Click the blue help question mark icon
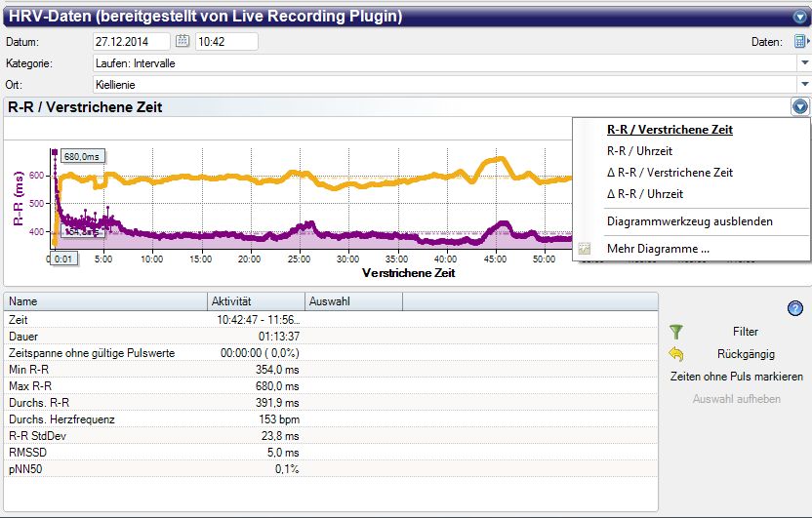The image size is (812, 518). click(x=794, y=309)
